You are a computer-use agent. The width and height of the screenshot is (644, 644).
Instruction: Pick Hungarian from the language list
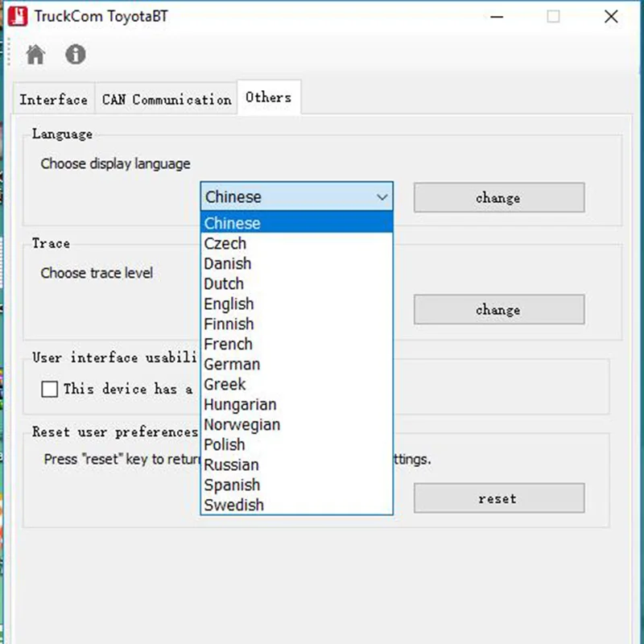pyautogui.click(x=296, y=404)
